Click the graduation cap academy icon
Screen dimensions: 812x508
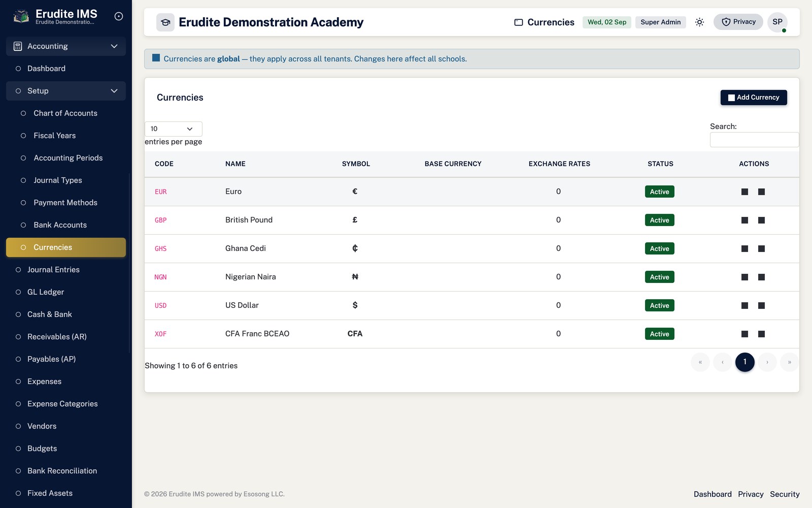click(x=165, y=22)
